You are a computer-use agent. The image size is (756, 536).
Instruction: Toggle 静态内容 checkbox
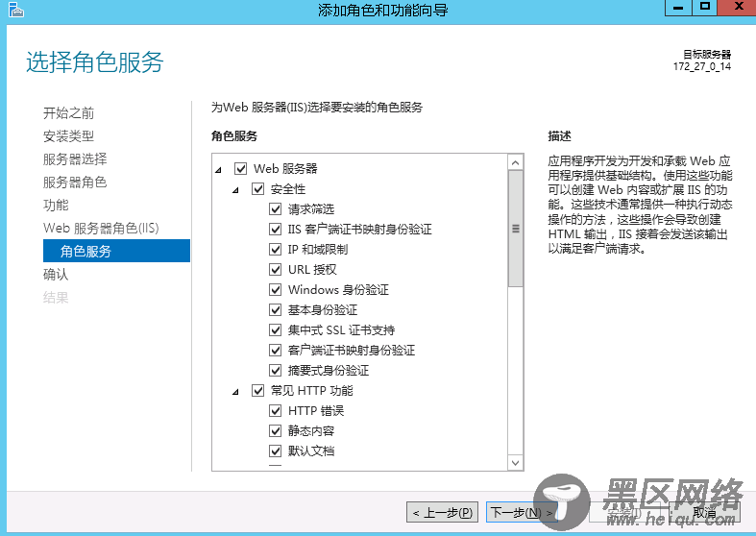(x=276, y=431)
